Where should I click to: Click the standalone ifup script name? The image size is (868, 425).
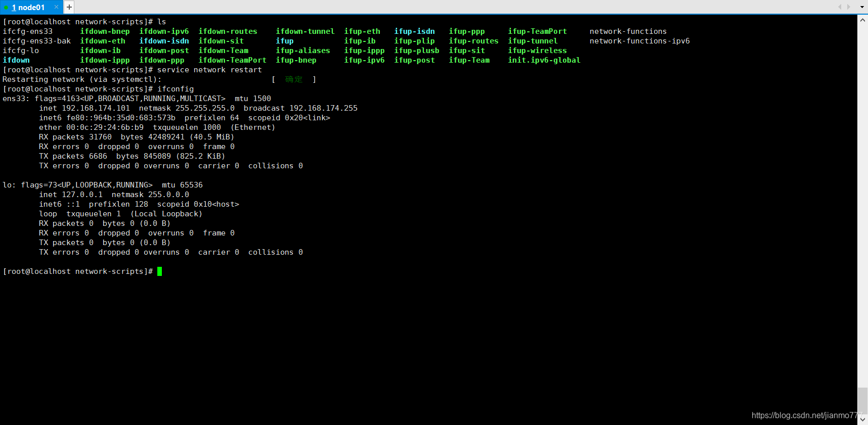285,41
